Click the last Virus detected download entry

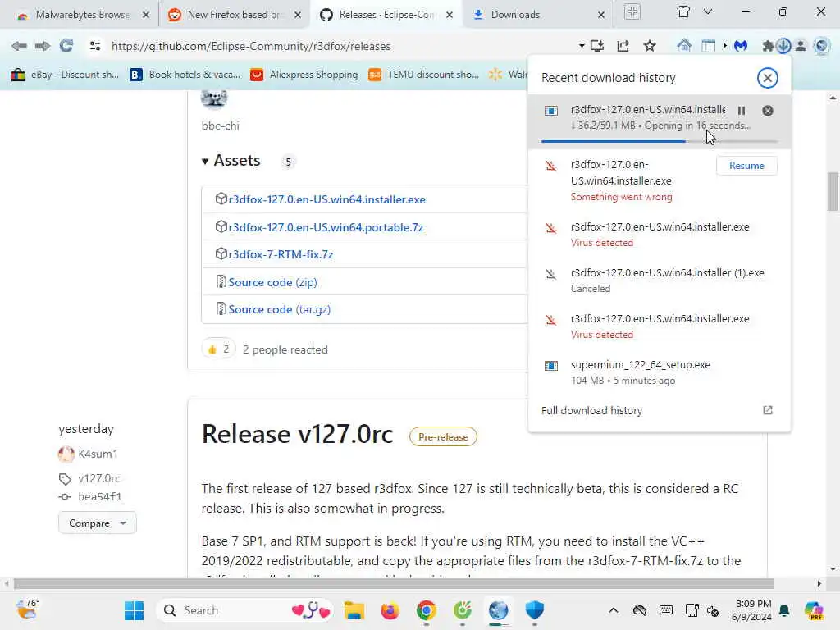[x=659, y=326]
